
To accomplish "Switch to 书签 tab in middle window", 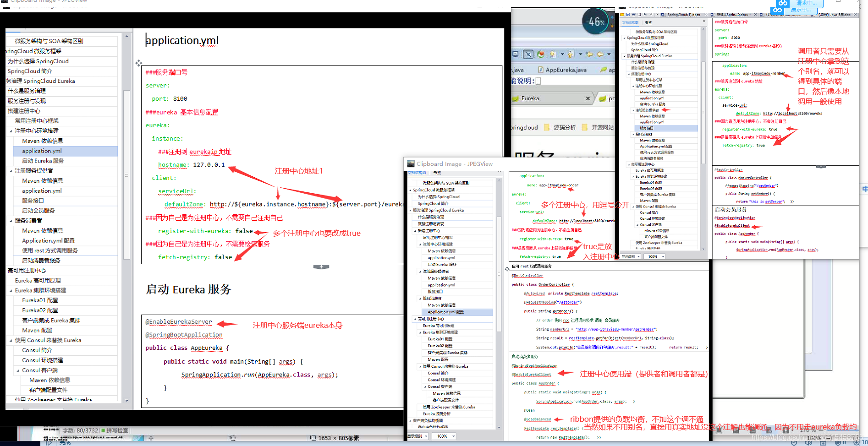I will pos(437,173).
